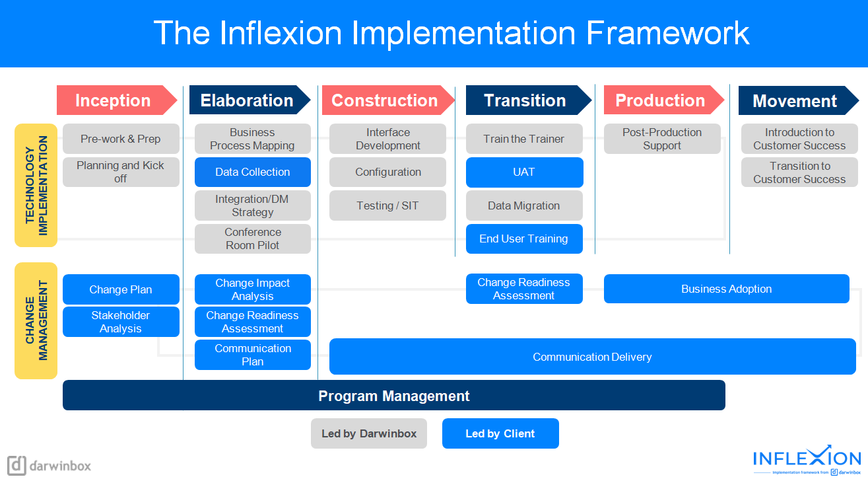Select the Train the Trainer box
Screen dimensions: 868x481
click(524, 139)
